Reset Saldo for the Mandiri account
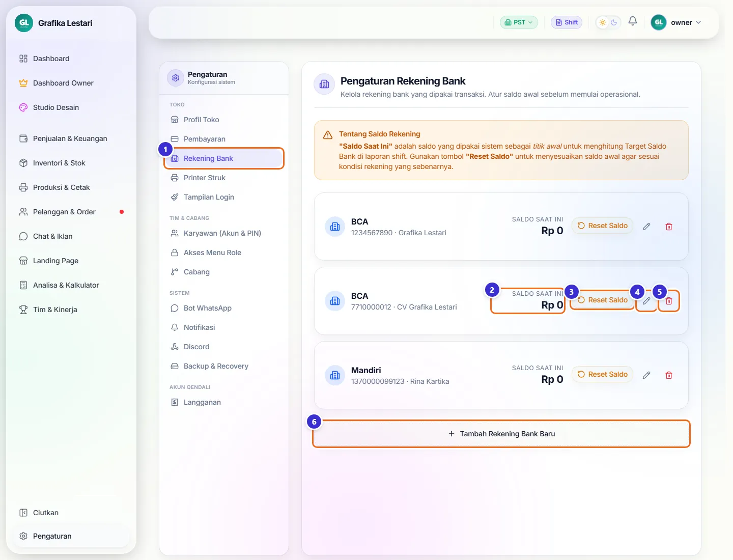The height and width of the screenshot is (560, 733). click(603, 374)
